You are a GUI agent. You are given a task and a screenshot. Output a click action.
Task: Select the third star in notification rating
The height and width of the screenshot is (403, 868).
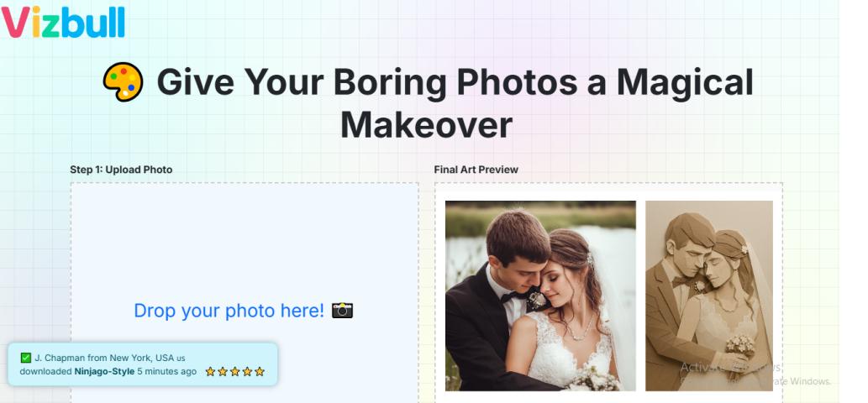pos(234,371)
